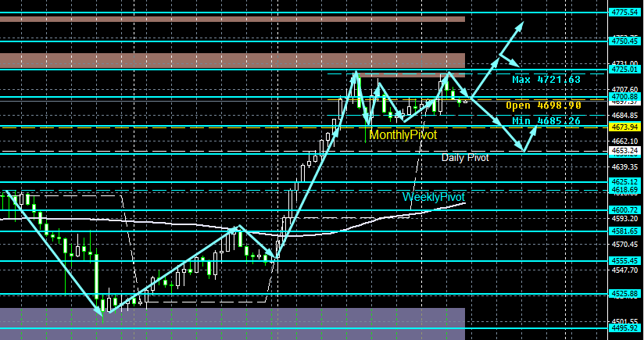Select the white 4653.24 price label
This screenshot has height=340, width=644.
(624, 151)
